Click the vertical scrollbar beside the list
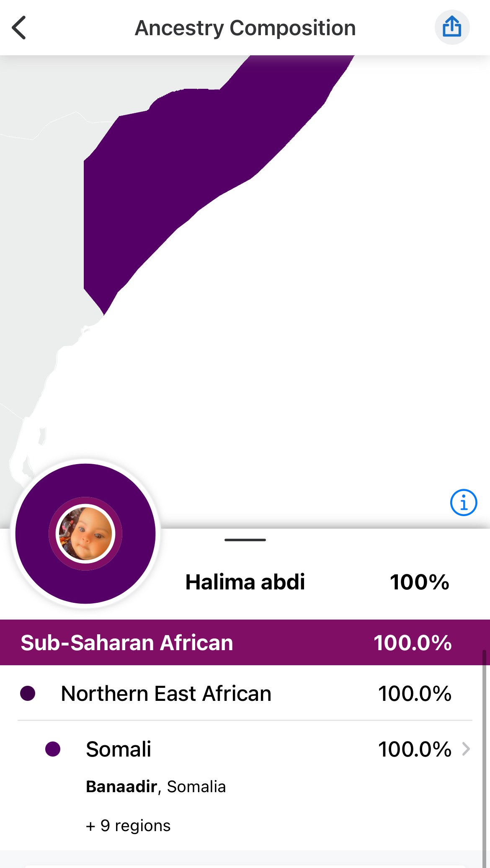 (484, 754)
